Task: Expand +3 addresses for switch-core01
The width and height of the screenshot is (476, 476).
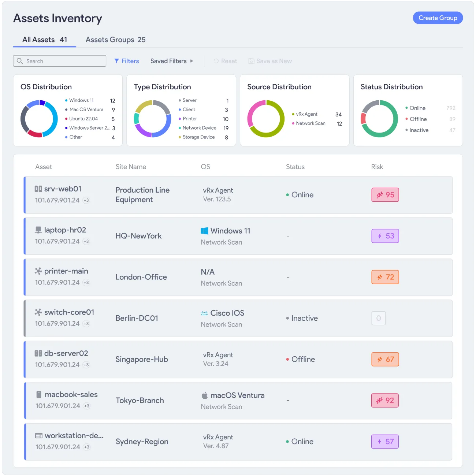Action: [86, 324]
